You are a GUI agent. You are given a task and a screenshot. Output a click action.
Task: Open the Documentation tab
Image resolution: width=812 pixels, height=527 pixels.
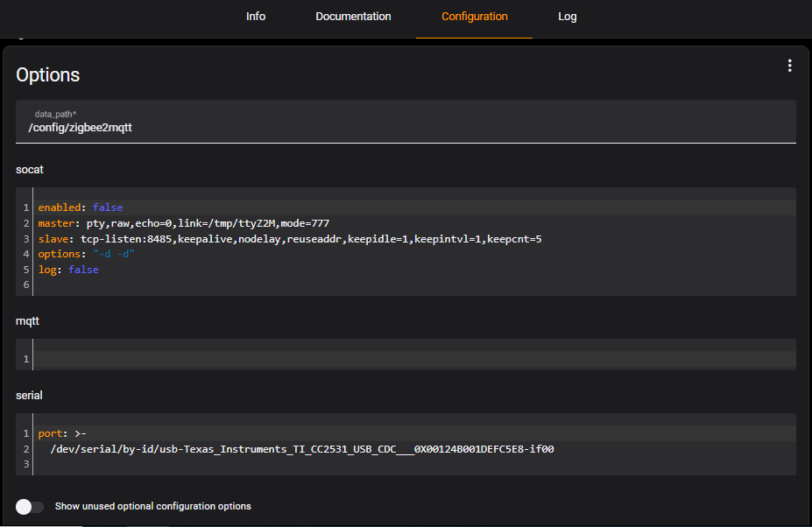pos(353,17)
